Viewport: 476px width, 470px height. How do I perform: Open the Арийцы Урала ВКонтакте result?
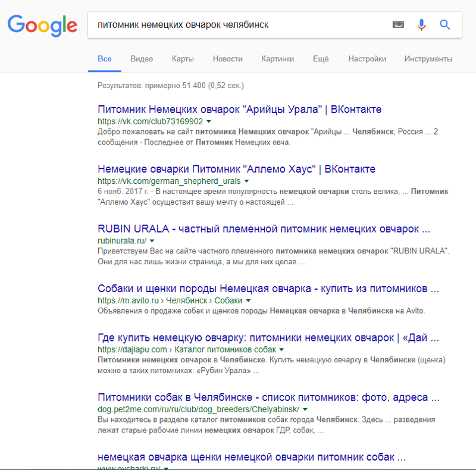point(240,109)
